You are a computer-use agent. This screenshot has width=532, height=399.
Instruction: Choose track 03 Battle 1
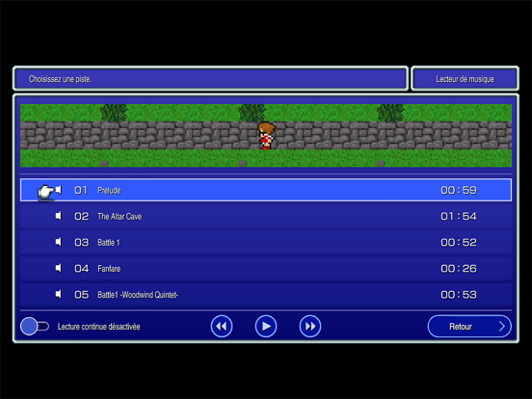(266, 243)
